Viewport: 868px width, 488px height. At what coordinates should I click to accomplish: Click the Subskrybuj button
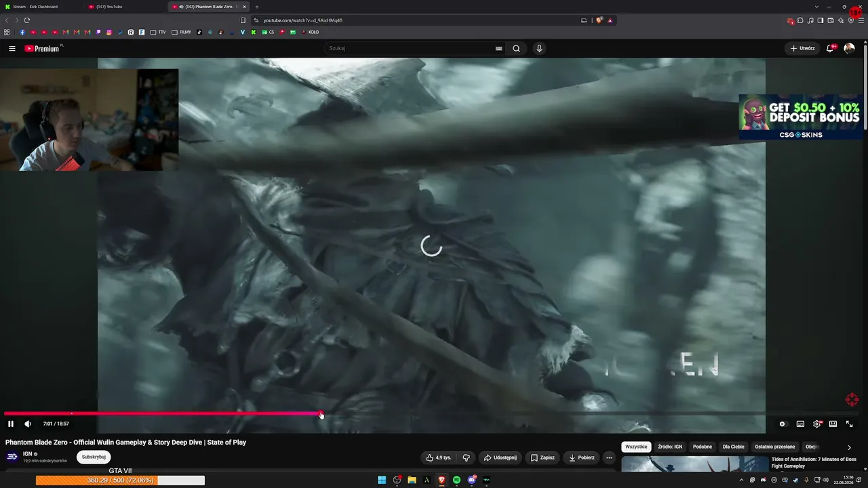pyautogui.click(x=94, y=457)
